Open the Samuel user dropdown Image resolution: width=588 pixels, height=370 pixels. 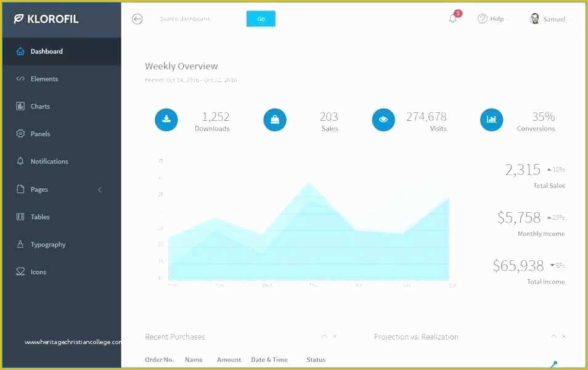(x=550, y=18)
